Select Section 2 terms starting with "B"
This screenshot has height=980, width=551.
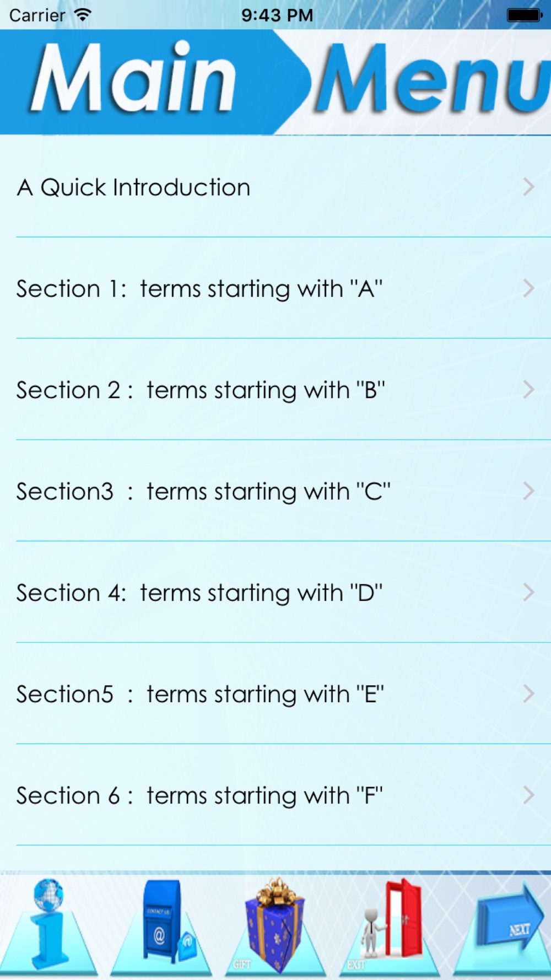tap(275, 390)
